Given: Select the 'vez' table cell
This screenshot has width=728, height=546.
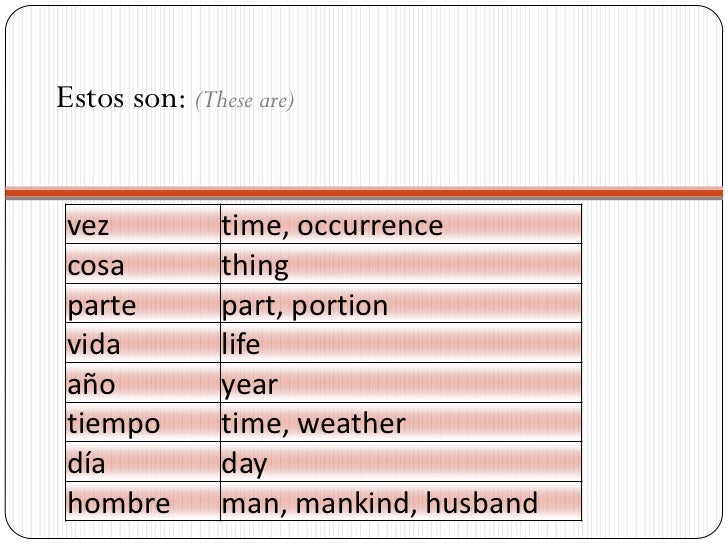Looking at the screenshot, I should point(143,224).
